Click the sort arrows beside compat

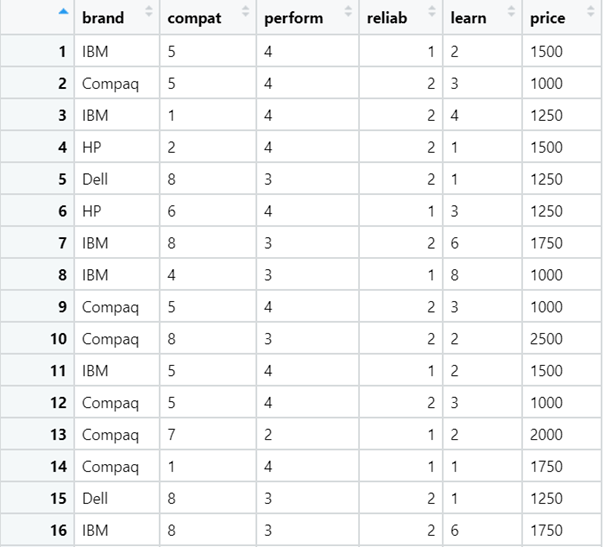(246, 13)
